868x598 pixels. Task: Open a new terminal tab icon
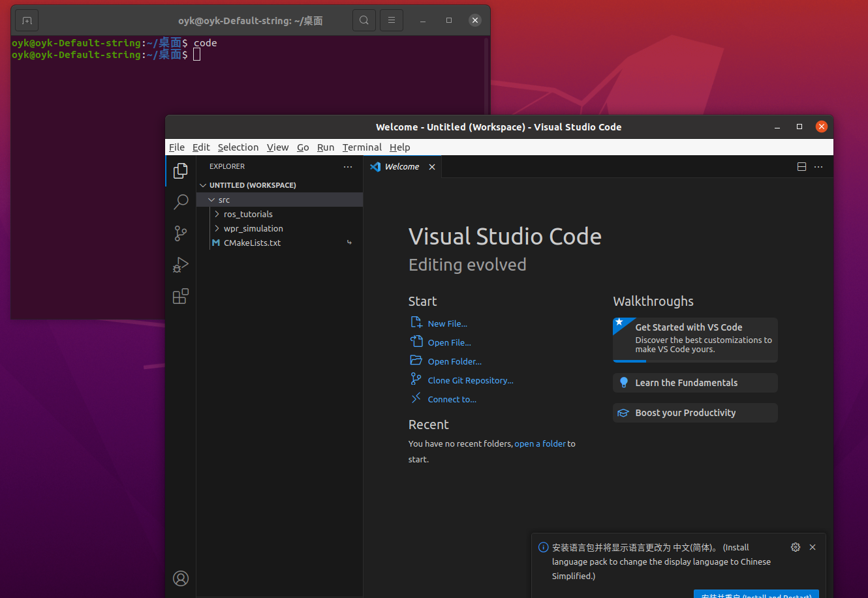point(27,20)
